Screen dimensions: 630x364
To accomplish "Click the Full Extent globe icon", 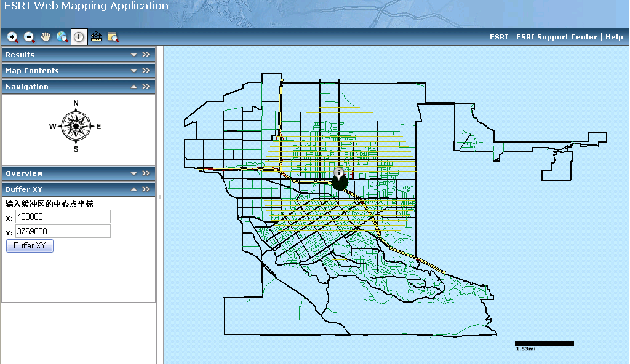I will coord(62,37).
